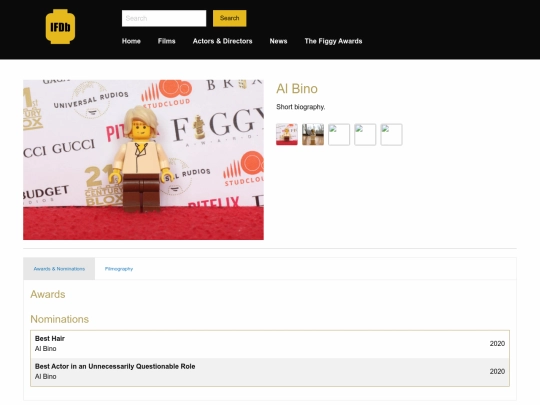Visit The Figgy Awards page

point(333,41)
